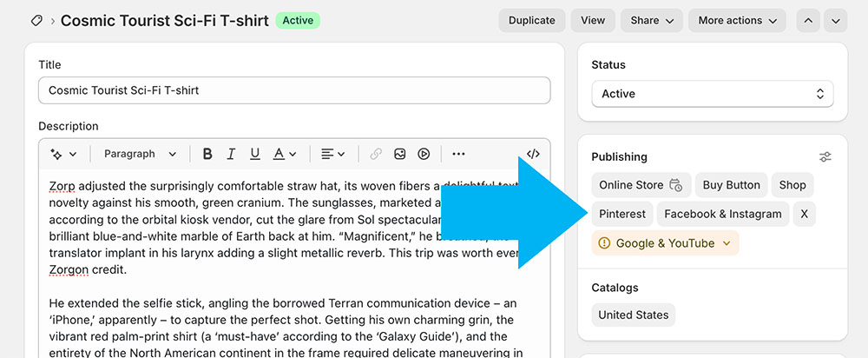Screen dimensions: 868x358
Task: Expand the text alignment dropdown
Action: click(x=332, y=154)
